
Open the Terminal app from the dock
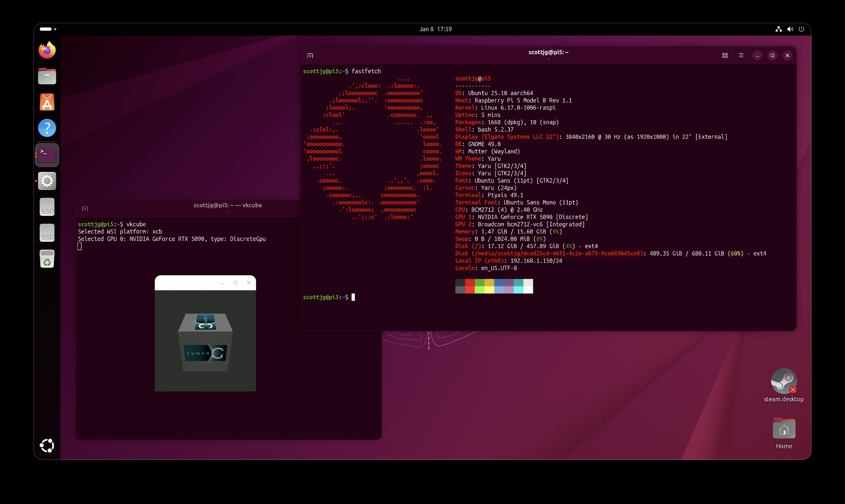(47, 155)
